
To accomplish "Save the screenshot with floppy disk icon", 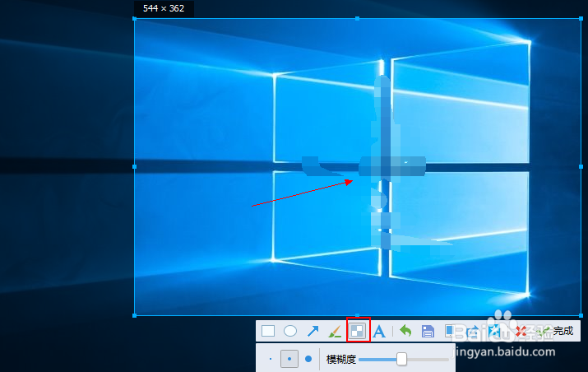I will (428, 331).
